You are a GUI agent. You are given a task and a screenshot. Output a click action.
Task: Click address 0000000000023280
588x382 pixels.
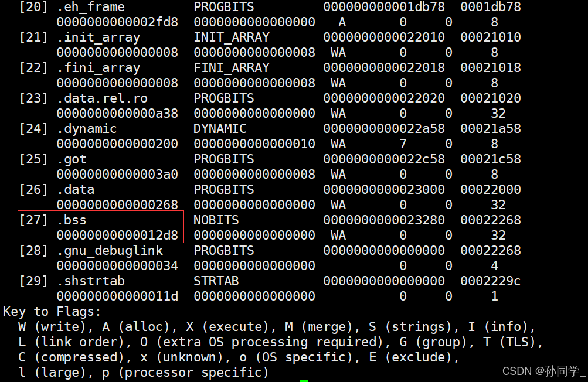(384, 220)
